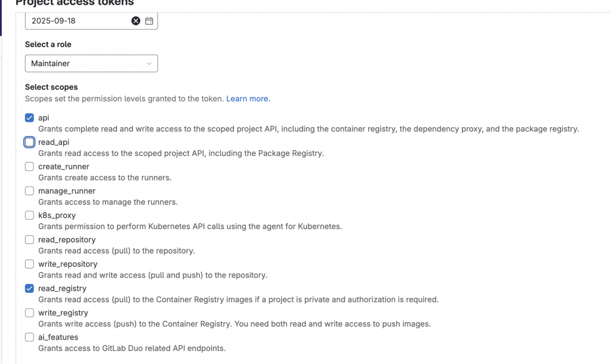Enable the write_registry scope checkbox
Screen dimensions: 611x364
click(x=29, y=313)
